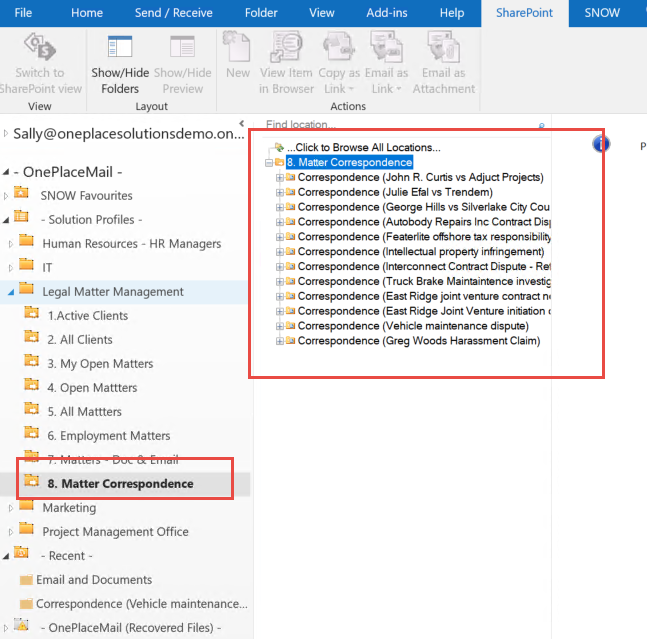This screenshot has height=639, width=647.
Task: Open 6. Employment Matters folder
Action: coord(109,436)
